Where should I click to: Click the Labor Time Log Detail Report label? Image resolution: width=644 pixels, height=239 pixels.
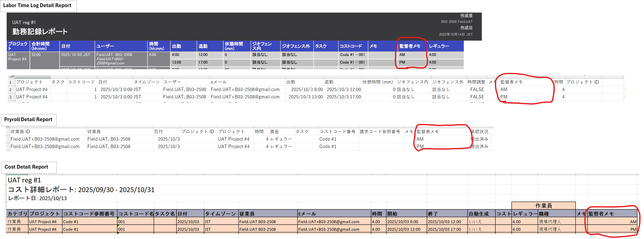[37, 6]
